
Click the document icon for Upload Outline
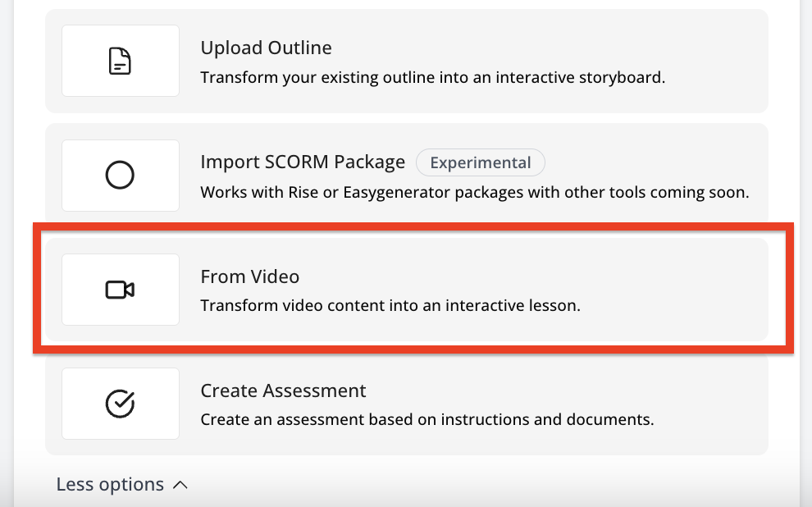tap(121, 61)
